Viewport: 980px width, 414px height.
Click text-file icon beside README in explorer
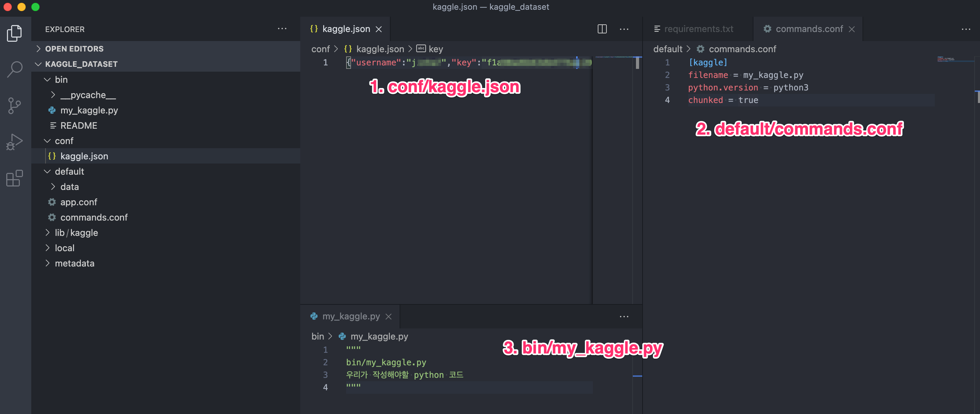53,126
